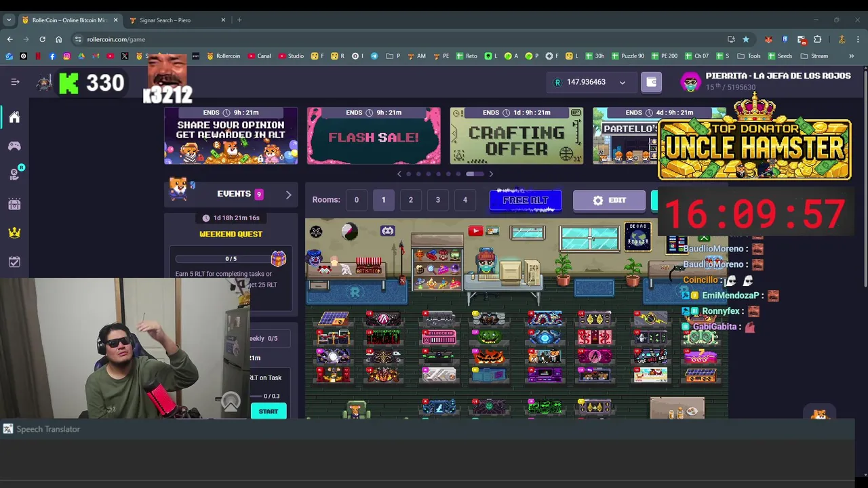Viewport: 868px width, 488px height.
Task: Open the Store chest icon in sidebar
Action: (x=14, y=203)
